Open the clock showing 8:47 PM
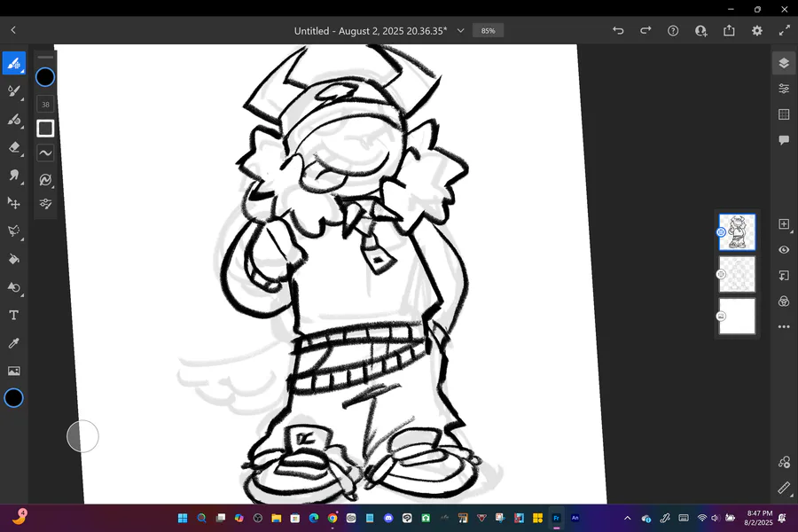 click(x=758, y=518)
